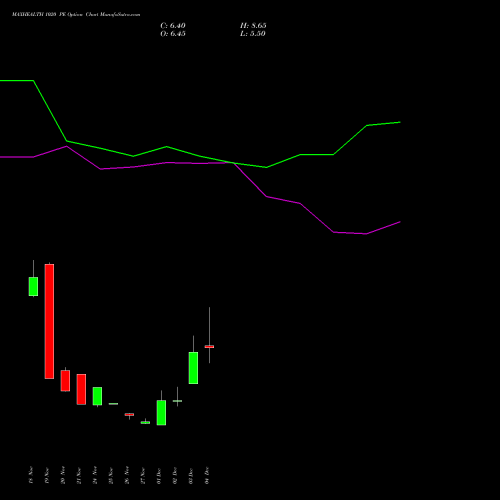
Task: Select the 21 Nov date label
Action: tap(79, 475)
